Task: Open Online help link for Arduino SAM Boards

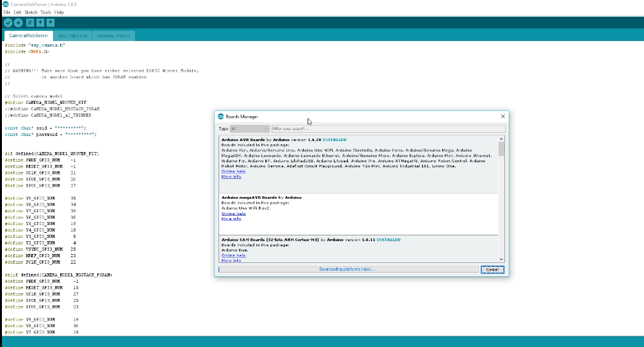Action: click(233, 255)
